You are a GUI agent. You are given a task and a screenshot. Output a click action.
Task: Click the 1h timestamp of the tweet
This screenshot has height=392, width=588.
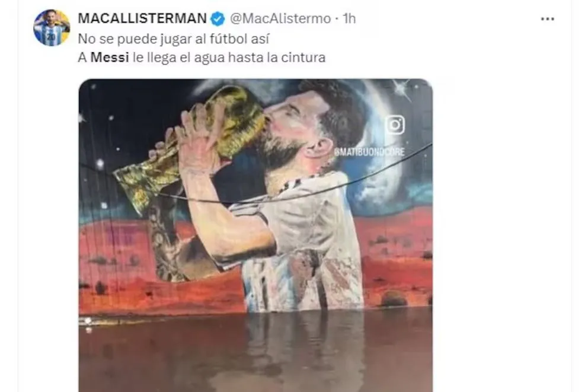tap(350, 18)
